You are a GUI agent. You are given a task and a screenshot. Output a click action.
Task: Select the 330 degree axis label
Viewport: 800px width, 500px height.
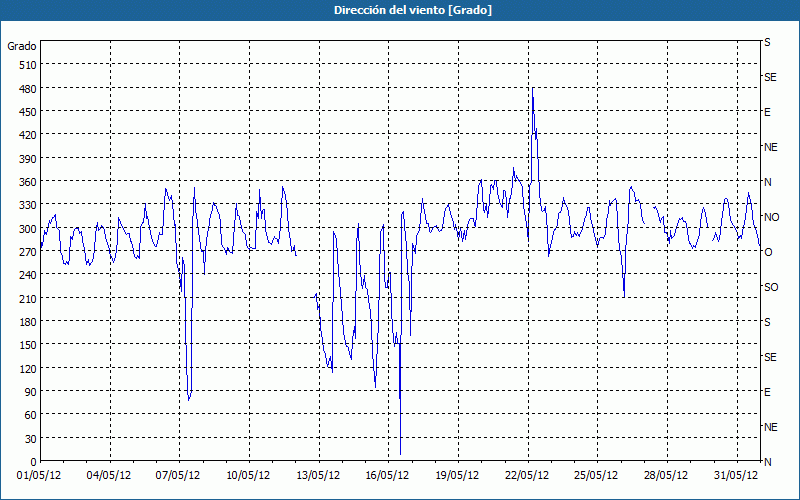pos(28,205)
